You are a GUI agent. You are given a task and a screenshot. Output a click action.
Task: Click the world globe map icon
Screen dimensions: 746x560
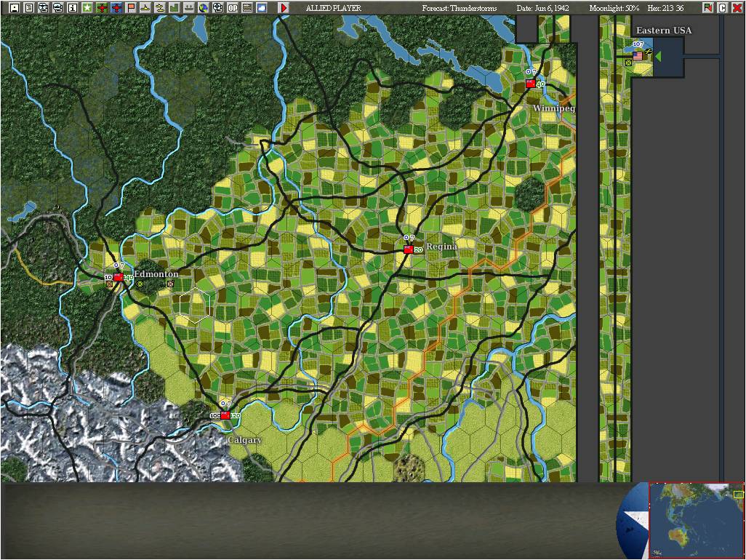tap(205, 7)
